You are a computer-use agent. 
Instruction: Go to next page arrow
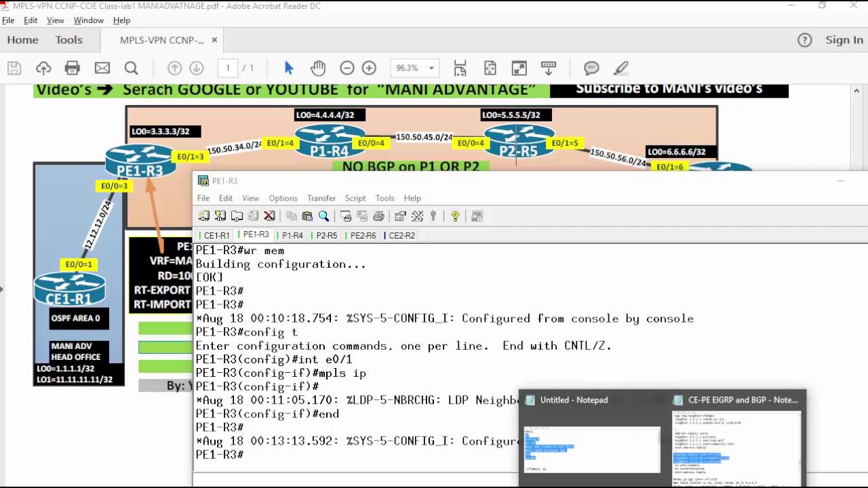[x=197, y=68]
